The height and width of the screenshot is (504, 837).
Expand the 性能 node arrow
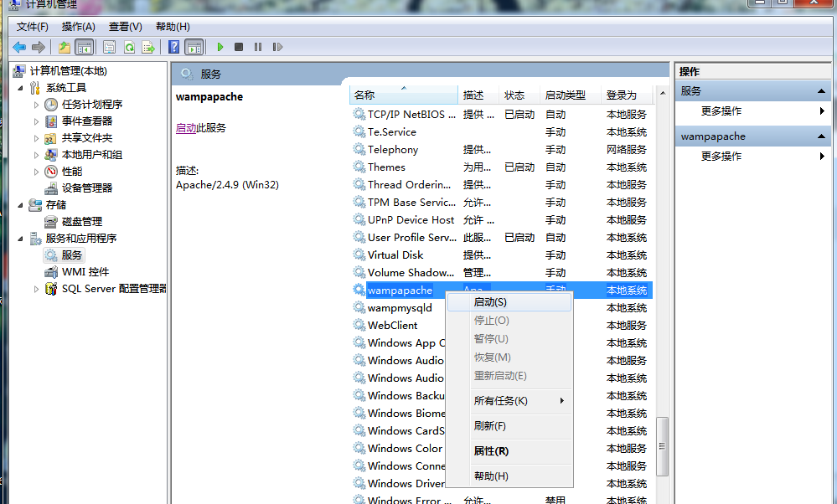[36, 172]
